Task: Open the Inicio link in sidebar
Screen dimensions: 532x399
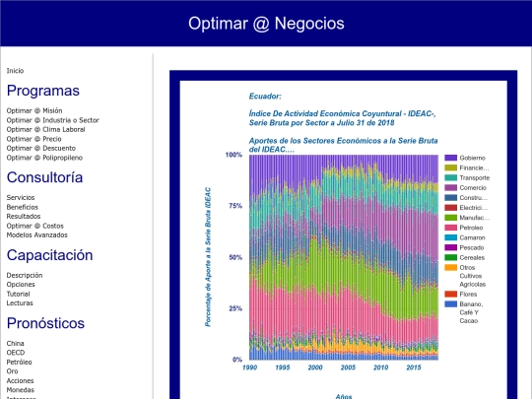Action: point(15,71)
